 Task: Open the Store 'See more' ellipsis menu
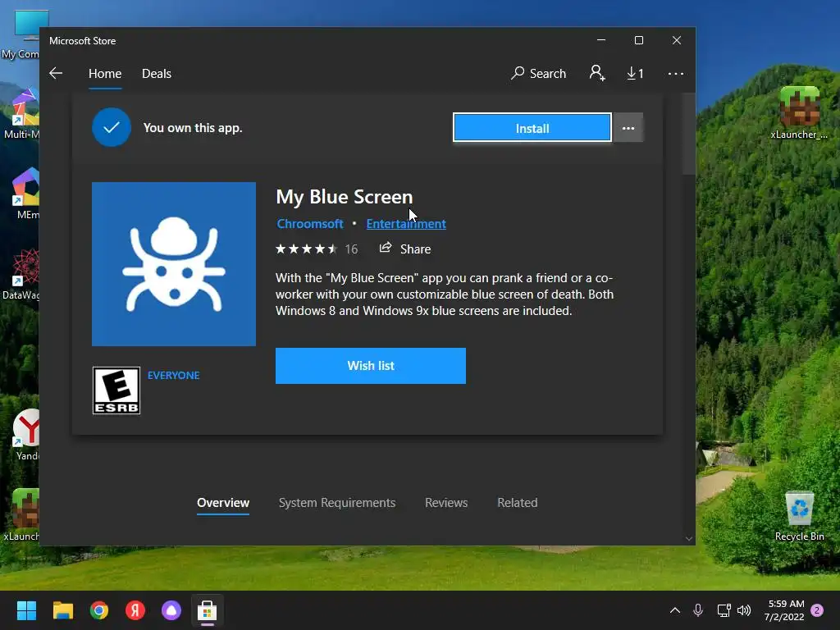pos(676,73)
